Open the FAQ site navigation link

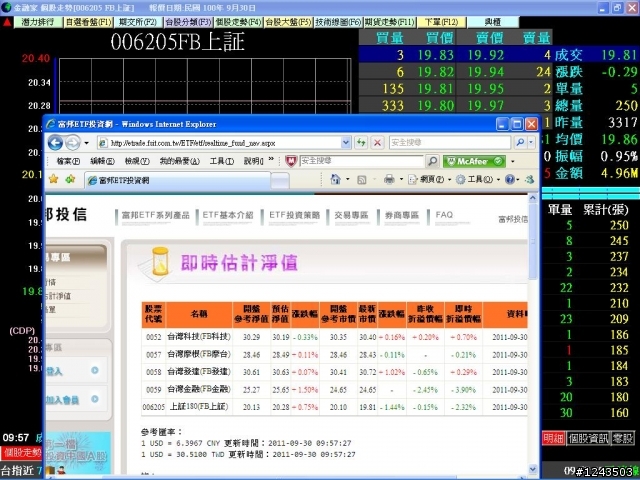pos(444,215)
